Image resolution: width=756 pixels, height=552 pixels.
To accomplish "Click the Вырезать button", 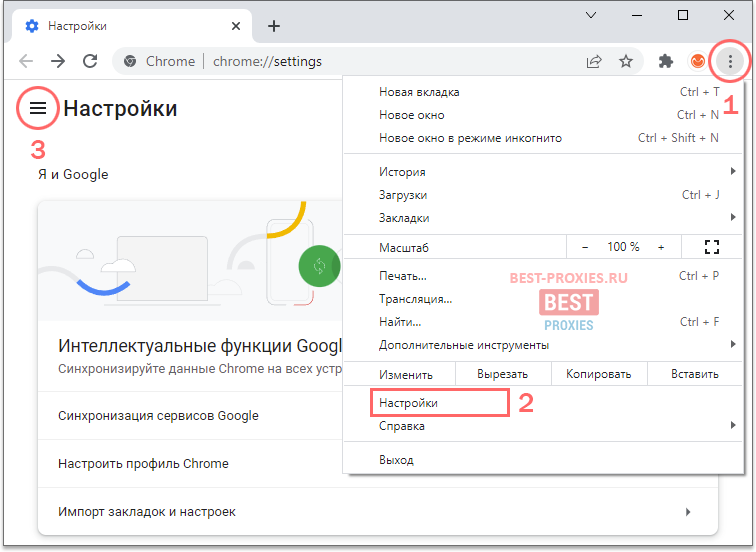I will (x=502, y=374).
